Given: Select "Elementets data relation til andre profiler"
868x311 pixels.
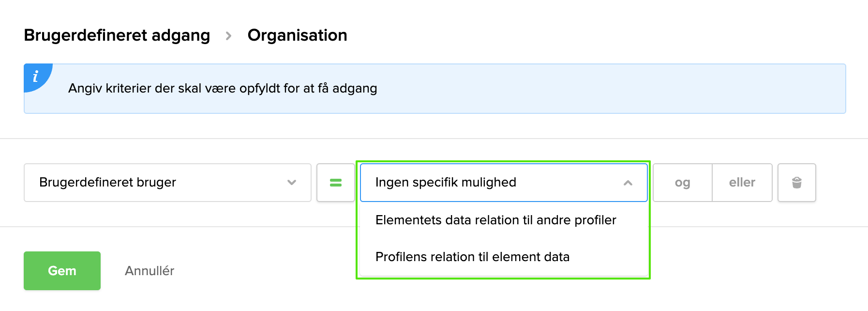Looking at the screenshot, I should 495,220.
